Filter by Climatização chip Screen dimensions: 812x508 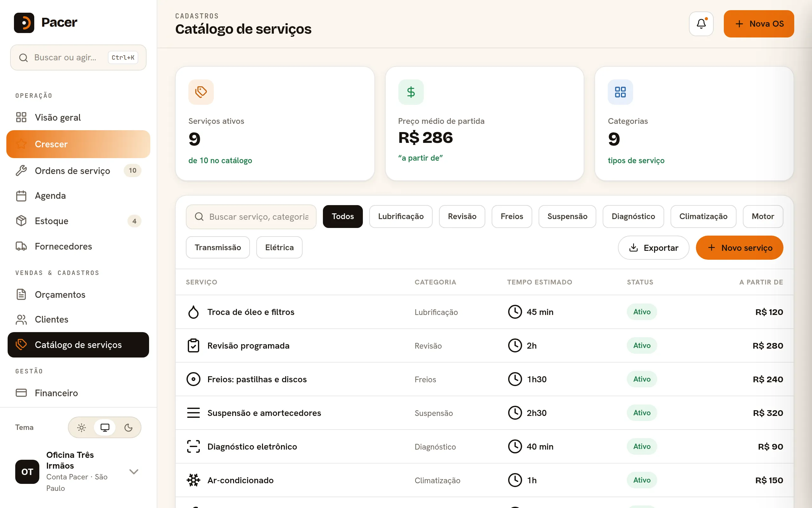703,216
